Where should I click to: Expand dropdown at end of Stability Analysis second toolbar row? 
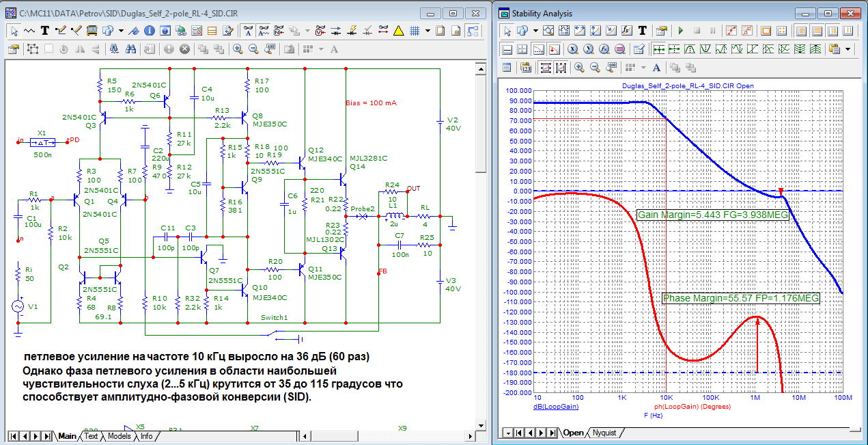click(x=848, y=49)
